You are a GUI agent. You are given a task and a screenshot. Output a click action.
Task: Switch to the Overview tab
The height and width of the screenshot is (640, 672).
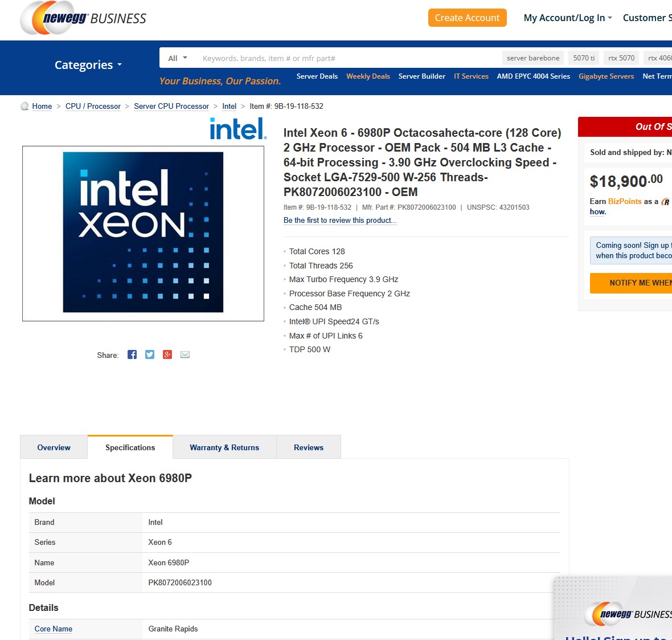[54, 447]
